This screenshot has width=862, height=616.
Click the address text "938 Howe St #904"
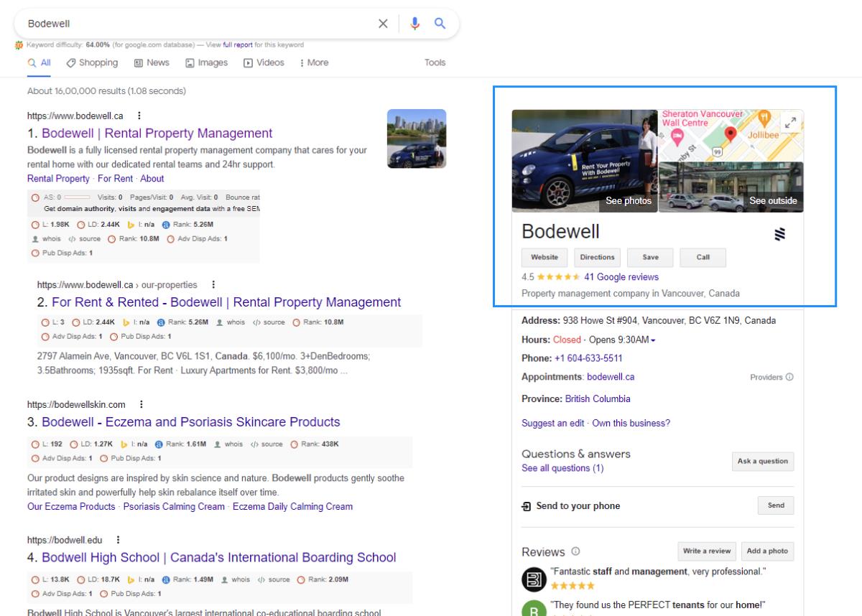601,321
